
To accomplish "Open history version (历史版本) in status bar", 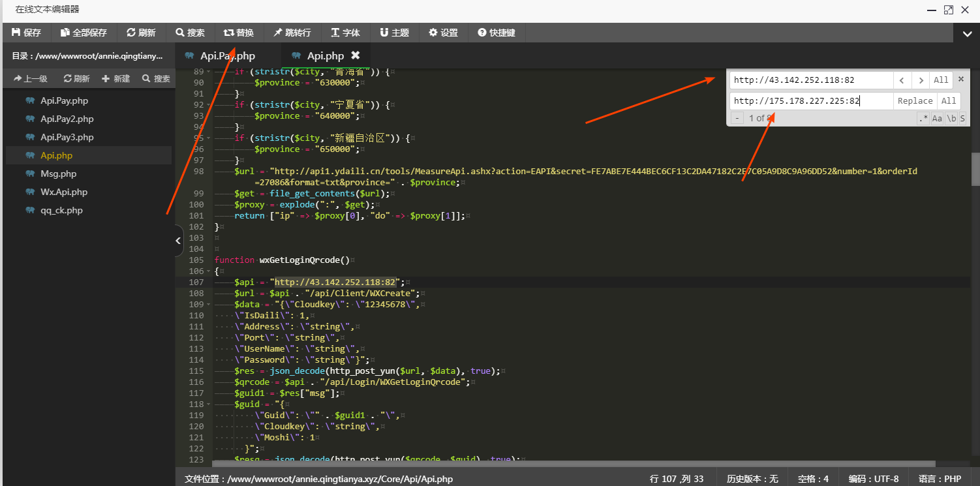I will click(x=752, y=479).
